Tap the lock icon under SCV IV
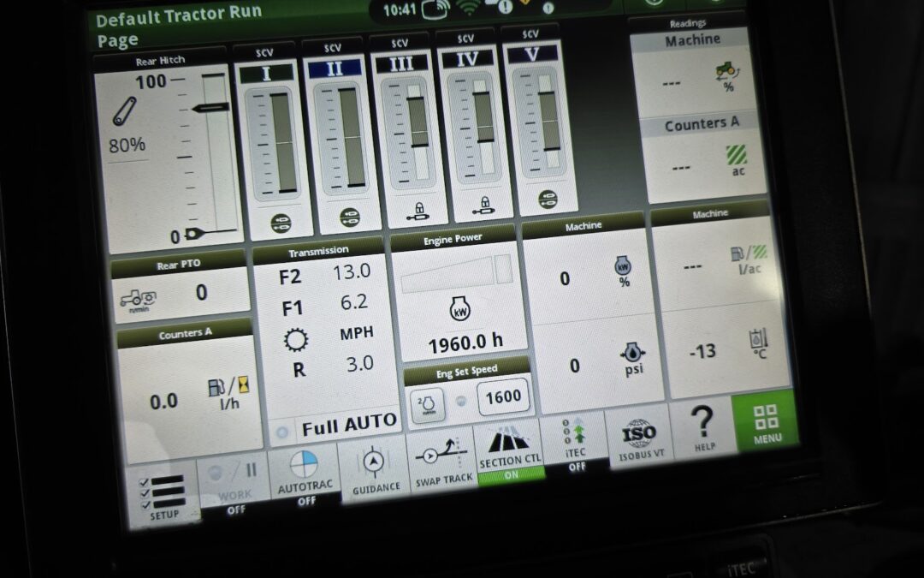Viewport: 924px width, 578px height. click(x=483, y=206)
